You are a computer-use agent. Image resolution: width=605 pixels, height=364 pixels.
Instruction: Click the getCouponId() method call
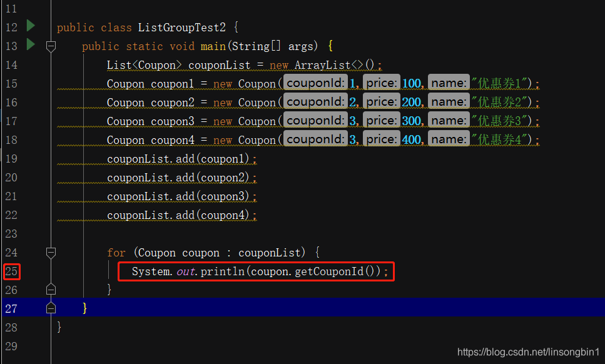[335, 271]
